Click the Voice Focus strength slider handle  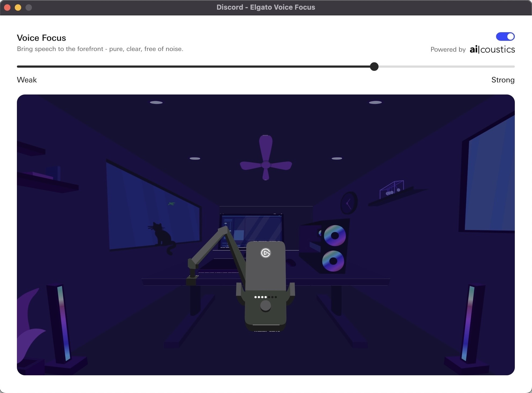point(374,67)
